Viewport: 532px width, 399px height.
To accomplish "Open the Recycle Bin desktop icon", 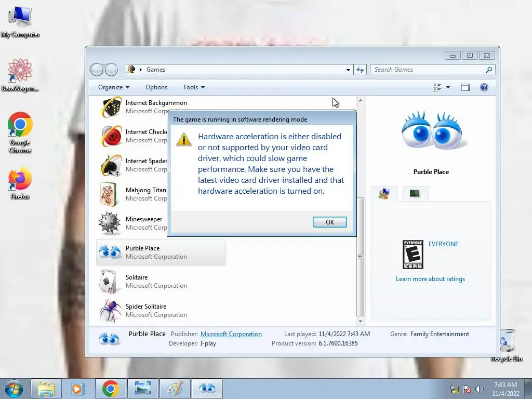I will click(507, 345).
